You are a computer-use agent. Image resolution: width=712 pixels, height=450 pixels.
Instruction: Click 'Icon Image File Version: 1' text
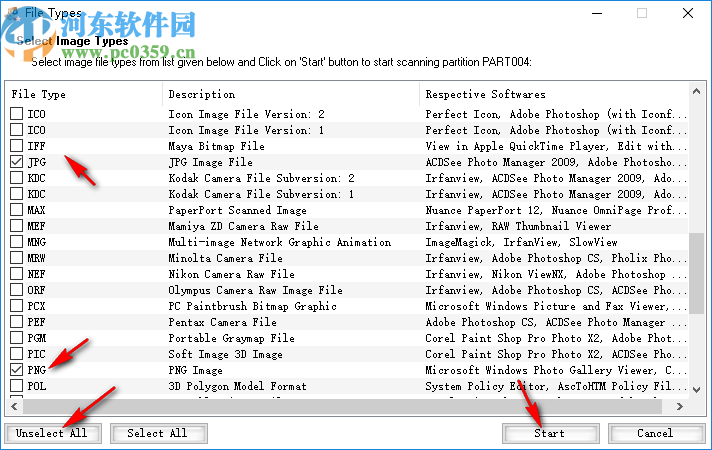(247, 130)
